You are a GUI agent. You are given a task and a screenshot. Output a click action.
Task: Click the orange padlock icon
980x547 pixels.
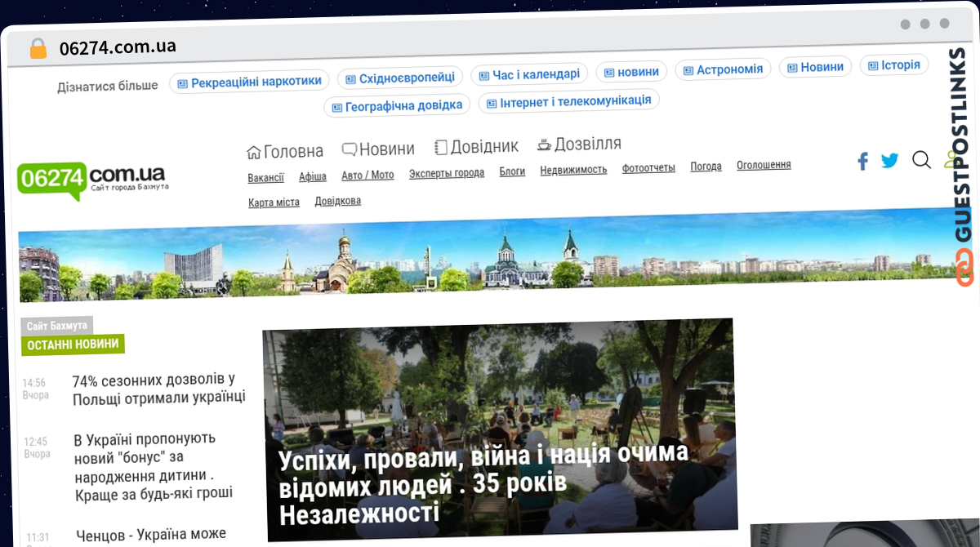tap(38, 48)
